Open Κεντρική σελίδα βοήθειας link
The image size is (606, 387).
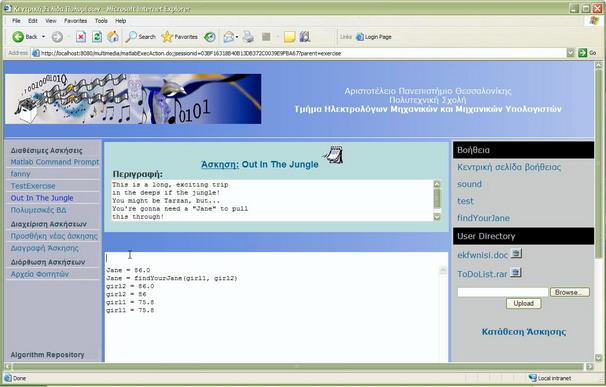pyautogui.click(x=509, y=167)
